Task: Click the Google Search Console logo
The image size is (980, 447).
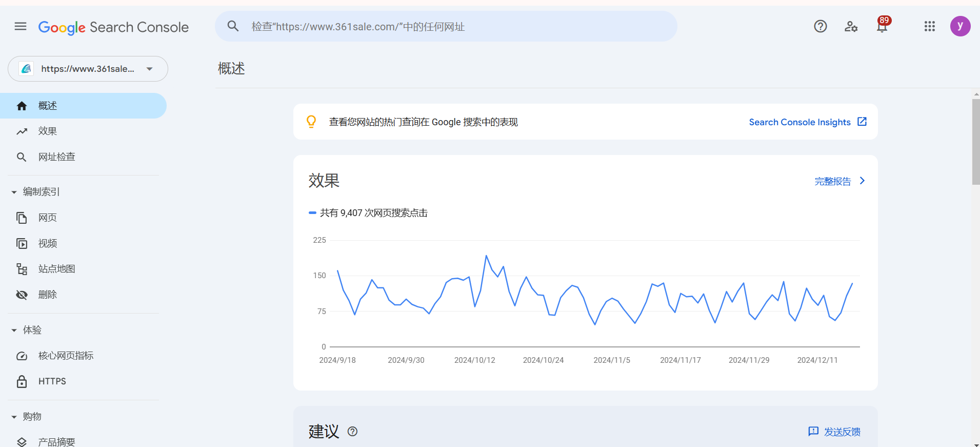Action: click(x=113, y=27)
